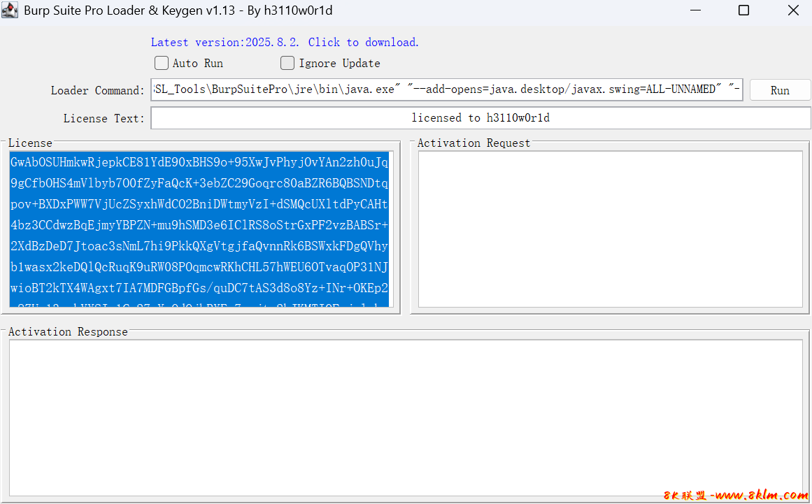Focus the Loader Command input field
Image resolution: width=812 pixels, height=504 pixels.
pyautogui.click(x=446, y=89)
